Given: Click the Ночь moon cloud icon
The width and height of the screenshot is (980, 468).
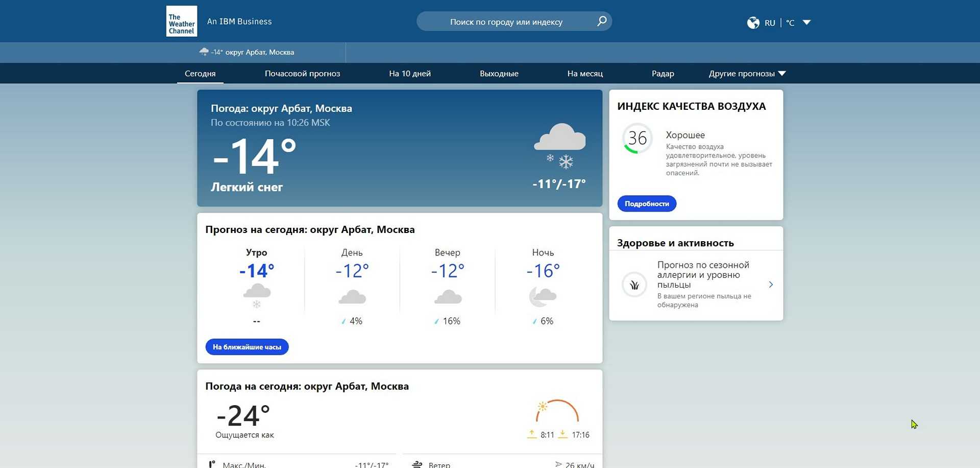Looking at the screenshot, I should pyautogui.click(x=543, y=297).
